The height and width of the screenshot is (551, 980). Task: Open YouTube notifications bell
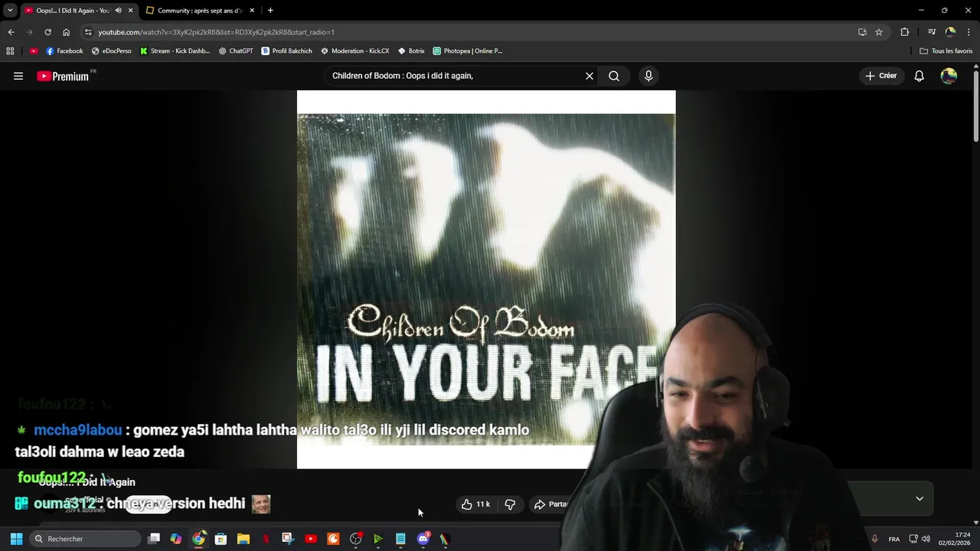[x=920, y=76]
